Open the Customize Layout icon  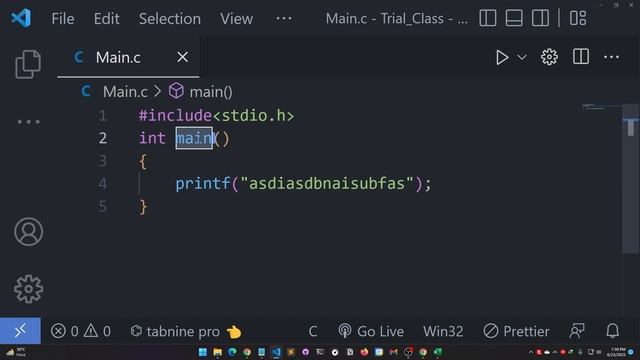point(578,18)
